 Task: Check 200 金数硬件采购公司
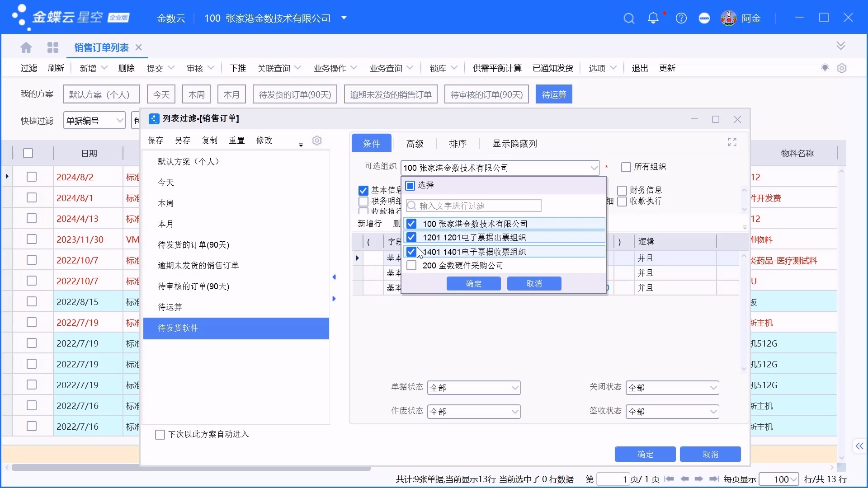coord(411,266)
